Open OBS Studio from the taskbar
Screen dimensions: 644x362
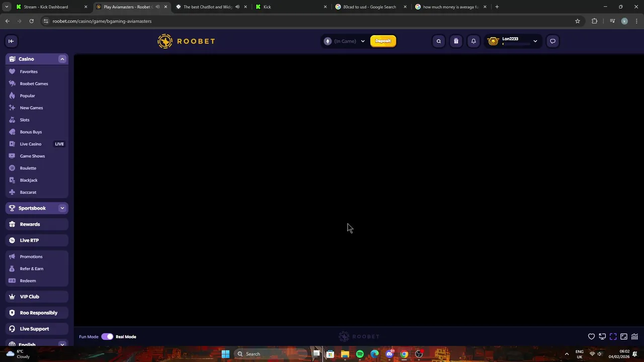click(419, 354)
